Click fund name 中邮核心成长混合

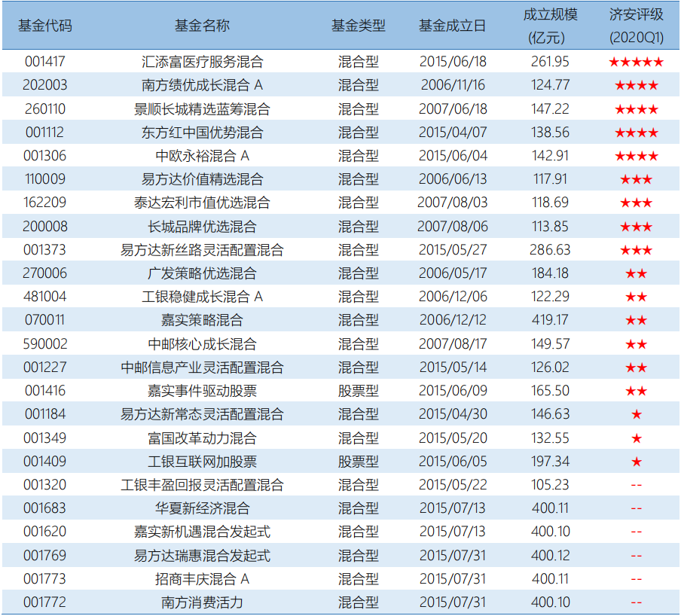pyautogui.click(x=202, y=344)
